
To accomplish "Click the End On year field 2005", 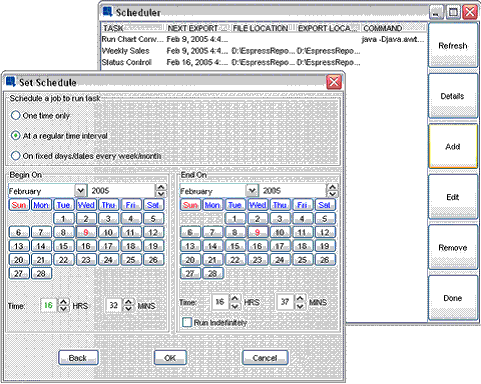I will (293, 191).
